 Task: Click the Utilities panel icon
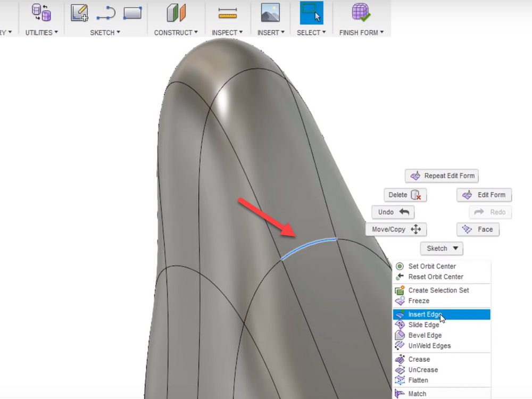coord(41,12)
